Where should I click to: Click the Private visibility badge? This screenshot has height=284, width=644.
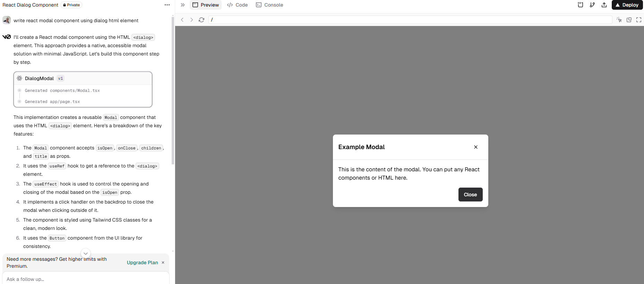coord(71,5)
